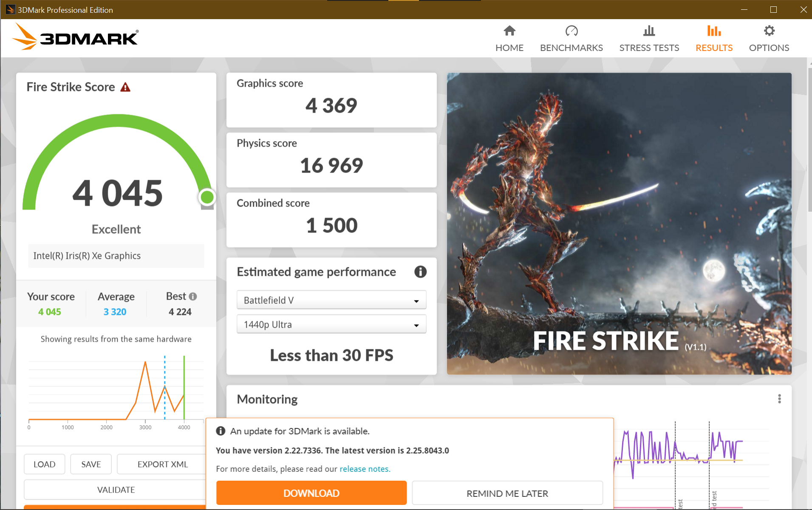Click the score gauge green indicator knob
812x510 pixels.
(207, 197)
